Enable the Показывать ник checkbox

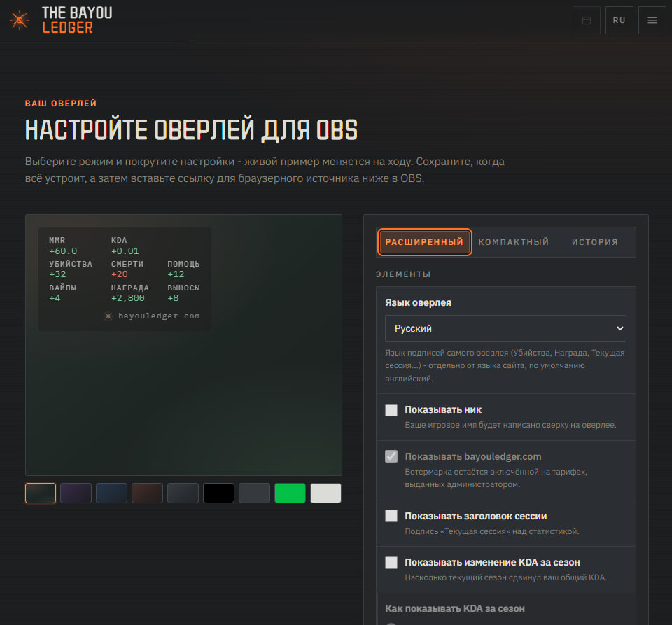(391, 410)
